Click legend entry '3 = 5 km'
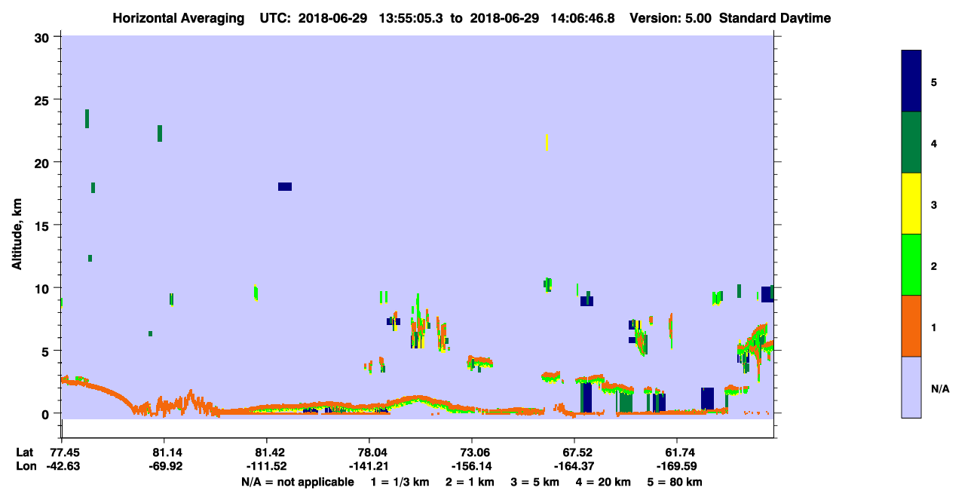 coord(535,482)
